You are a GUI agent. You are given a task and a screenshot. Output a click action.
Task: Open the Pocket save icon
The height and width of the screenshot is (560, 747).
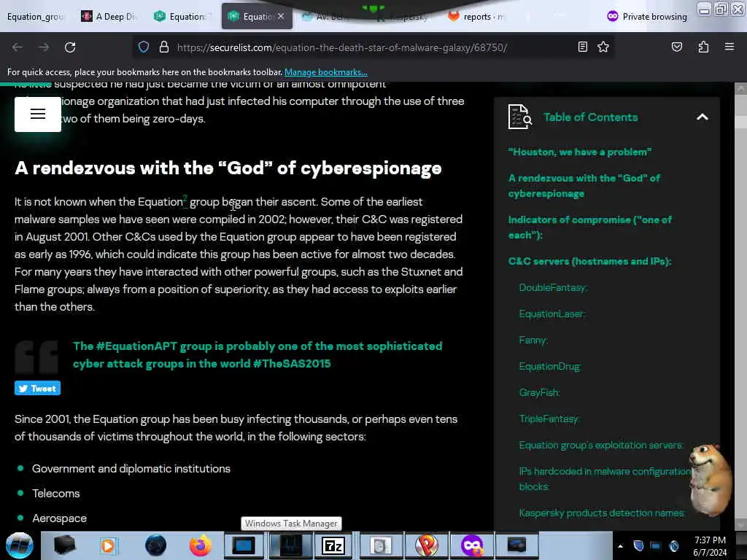pyautogui.click(x=676, y=47)
